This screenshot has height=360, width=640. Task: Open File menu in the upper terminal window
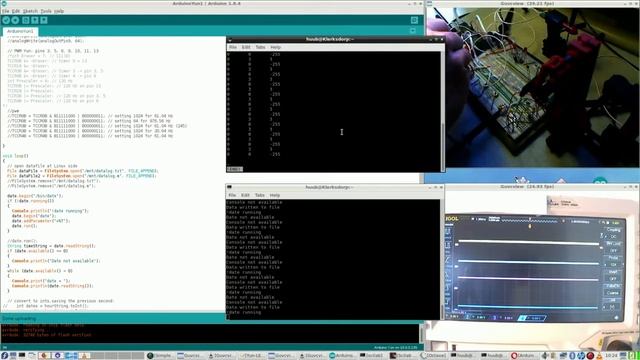coord(233,47)
